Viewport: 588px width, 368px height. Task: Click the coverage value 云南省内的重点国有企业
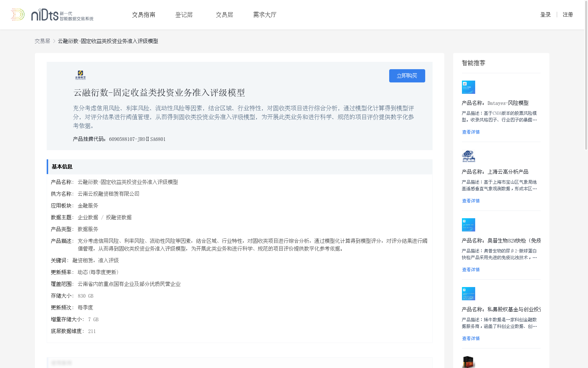[129, 284]
